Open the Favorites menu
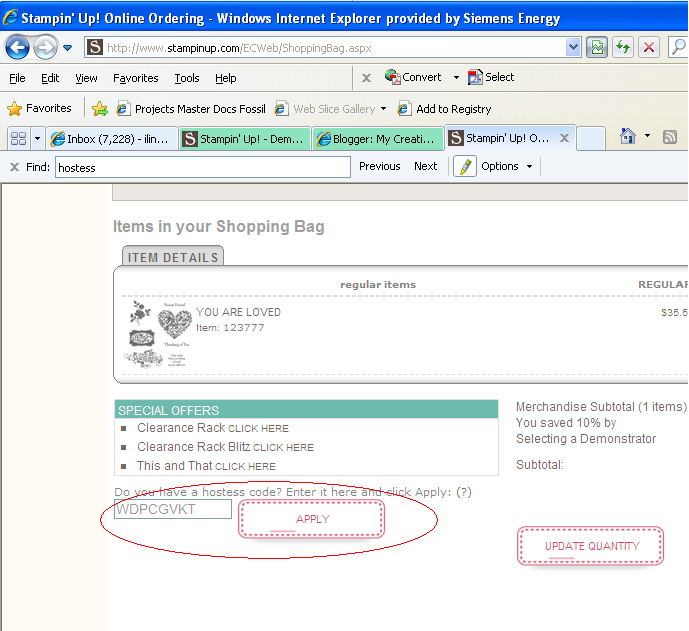Viewport: 689px width, 631px height. click(x=135, y=78)
